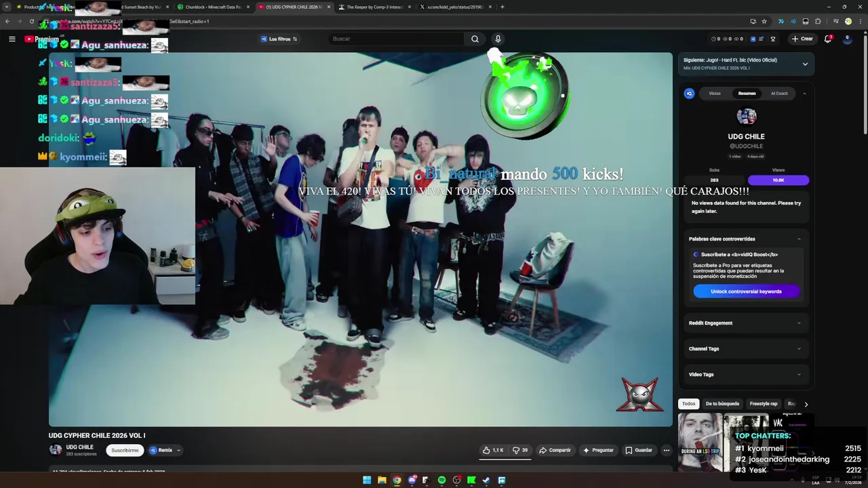Reload the page

[32, 21]
